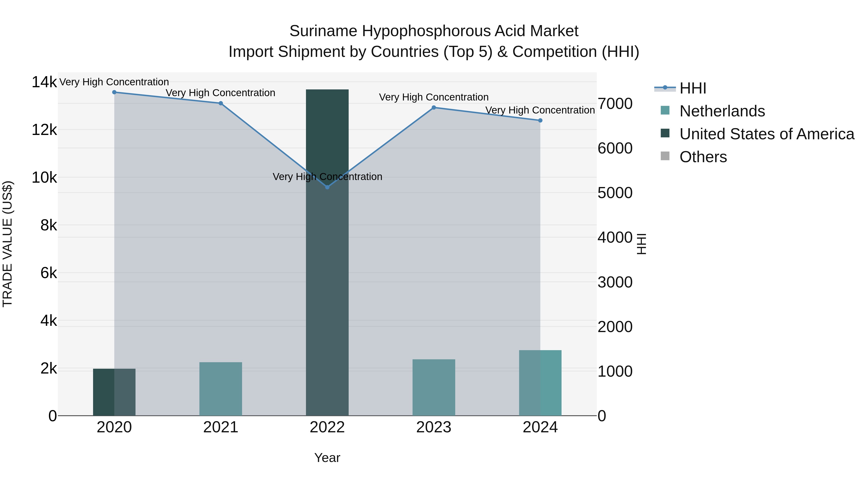Click the HHI line marker icon in legend
The height and width of the screenshot is (488, 868).
click(x=665, y=88)
